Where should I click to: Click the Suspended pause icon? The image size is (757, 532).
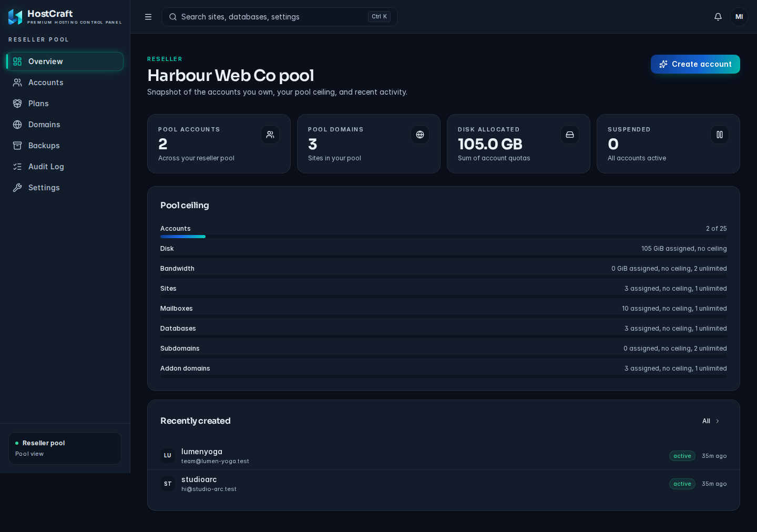point(720,135)
